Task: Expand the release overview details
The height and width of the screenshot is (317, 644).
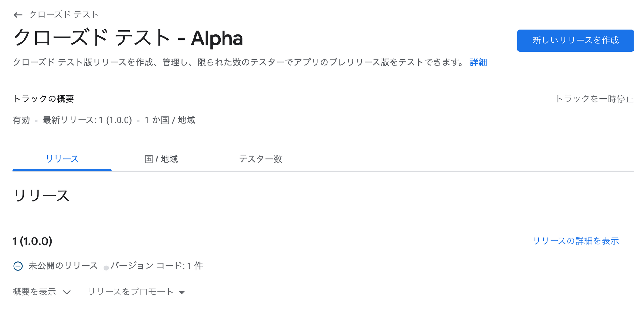Action: coord(40,292)
